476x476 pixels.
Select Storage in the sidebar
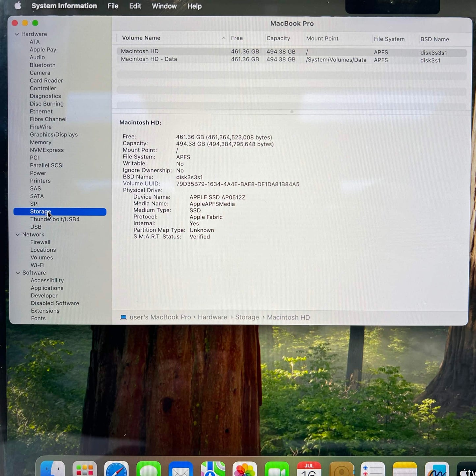tap(60, 212)
